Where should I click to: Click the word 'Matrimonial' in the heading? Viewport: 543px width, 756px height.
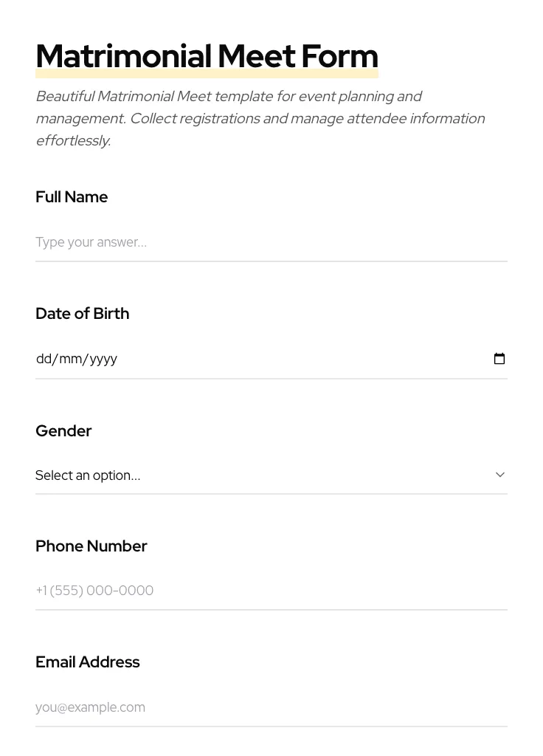123,56
